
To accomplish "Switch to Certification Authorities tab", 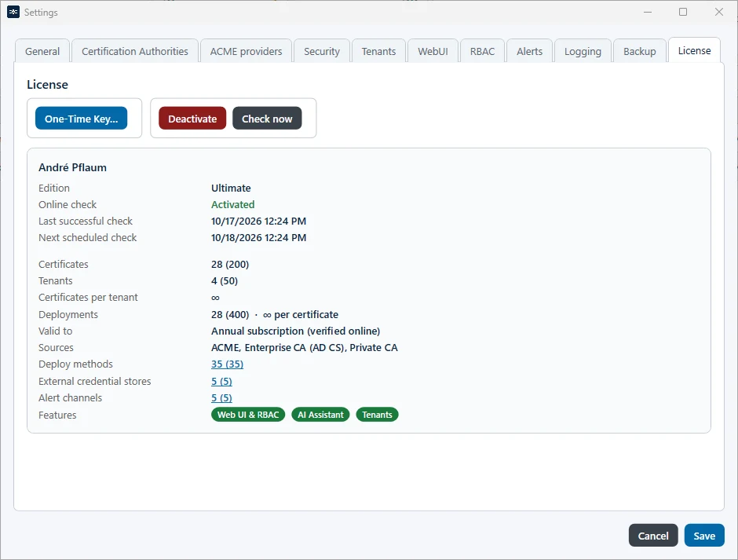I will tap(134, 51).
